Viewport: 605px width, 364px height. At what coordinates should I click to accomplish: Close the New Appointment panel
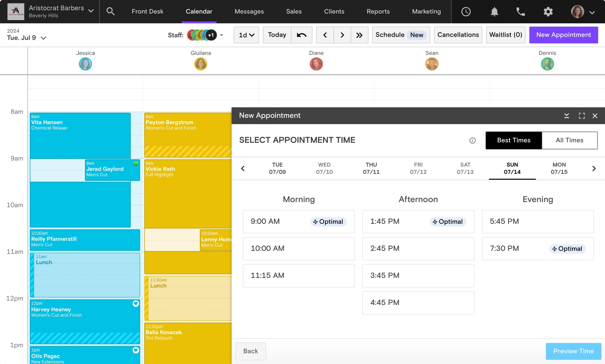595,115
